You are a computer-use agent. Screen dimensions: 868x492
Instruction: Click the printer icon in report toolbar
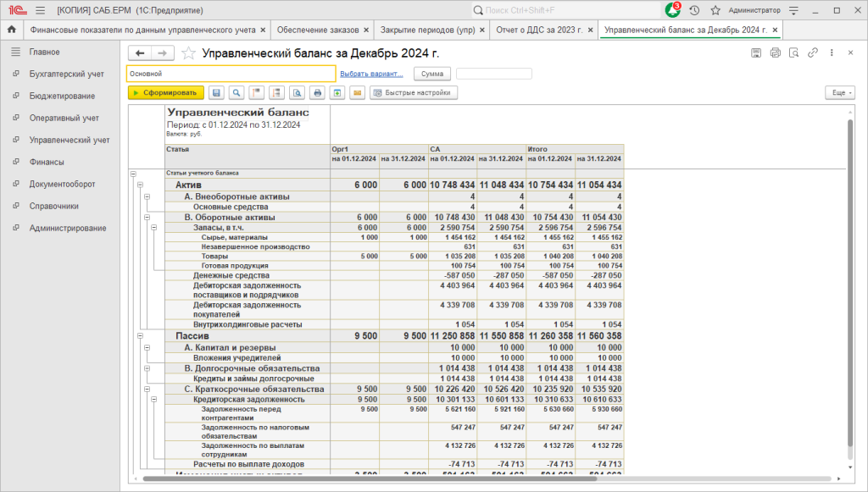[x=317, y=93]
